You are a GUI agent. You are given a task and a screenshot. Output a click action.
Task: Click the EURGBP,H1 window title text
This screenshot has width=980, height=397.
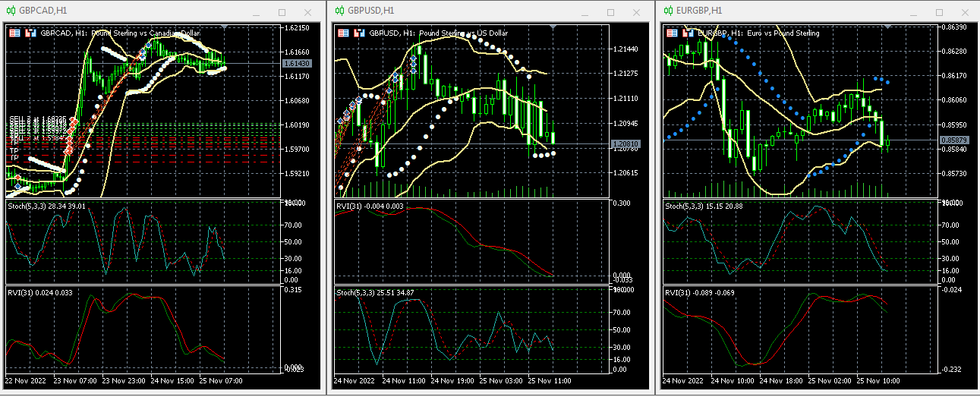[x=699, y=11]
